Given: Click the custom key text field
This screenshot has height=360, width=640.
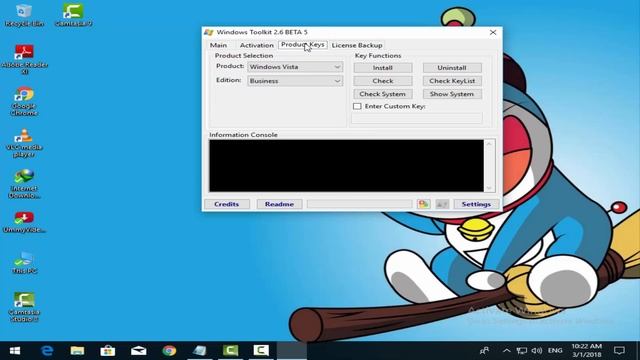Looking at the screenshot, I should coord(417,118).
